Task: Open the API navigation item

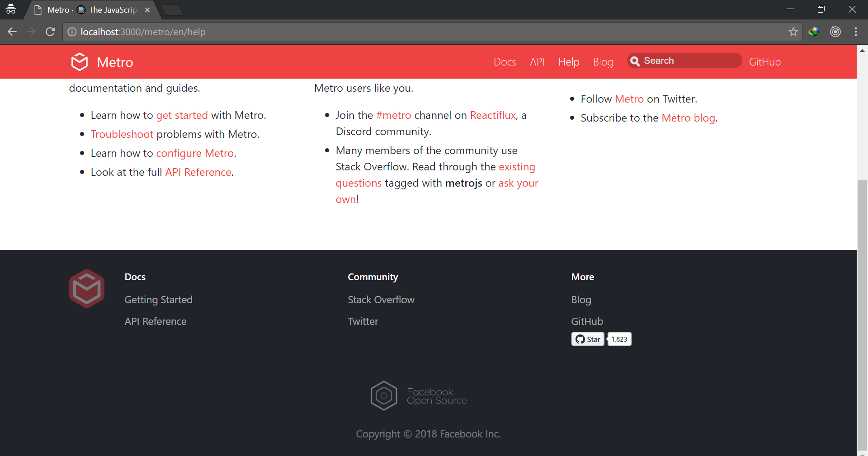Action: pyautogui.click(x=537, y=62)
